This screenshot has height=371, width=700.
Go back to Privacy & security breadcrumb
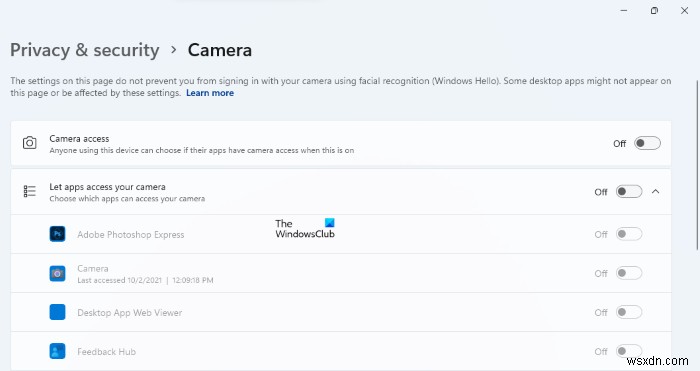coord(85,50)
